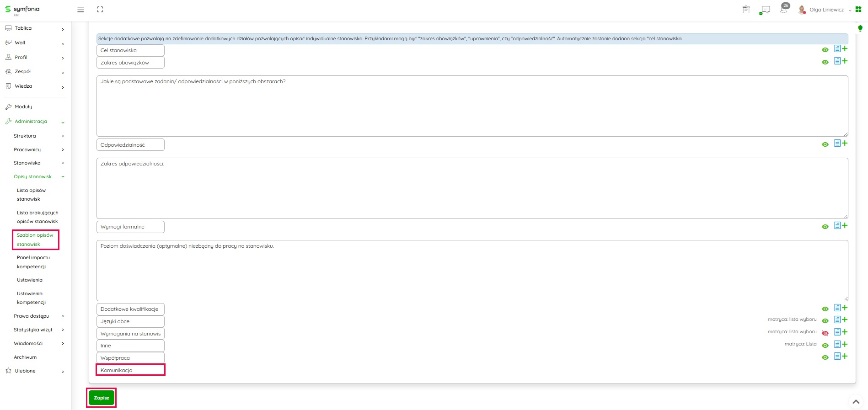Screen dimensions: 868x410
Task: Open Lista opisów stanowisk menu item
Action: click(x=31, y=195)
